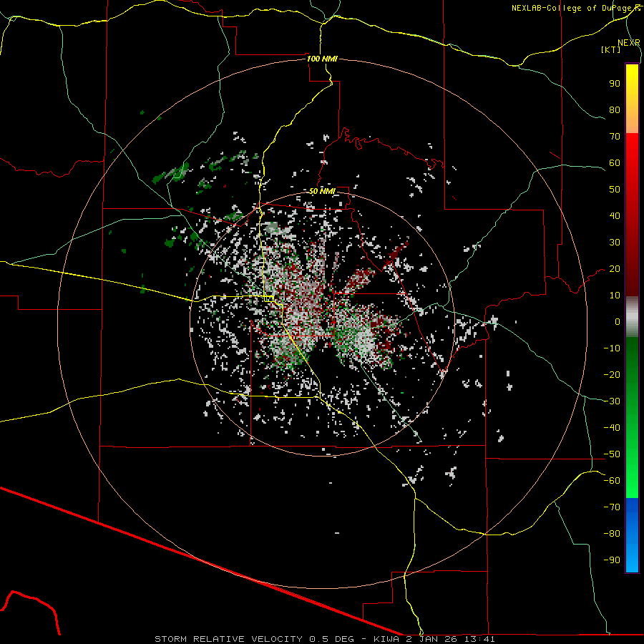Click the 70 value on velocity scale

(x=615, y=137)
